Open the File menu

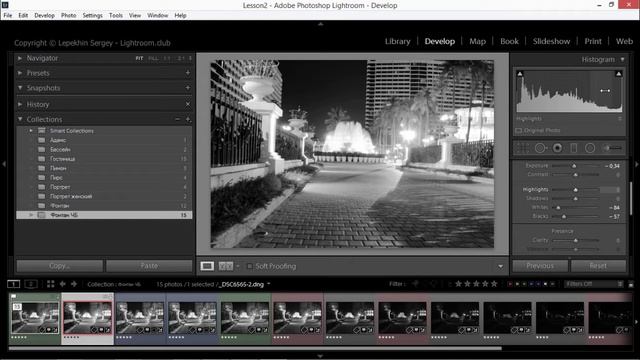coord(8,16)
